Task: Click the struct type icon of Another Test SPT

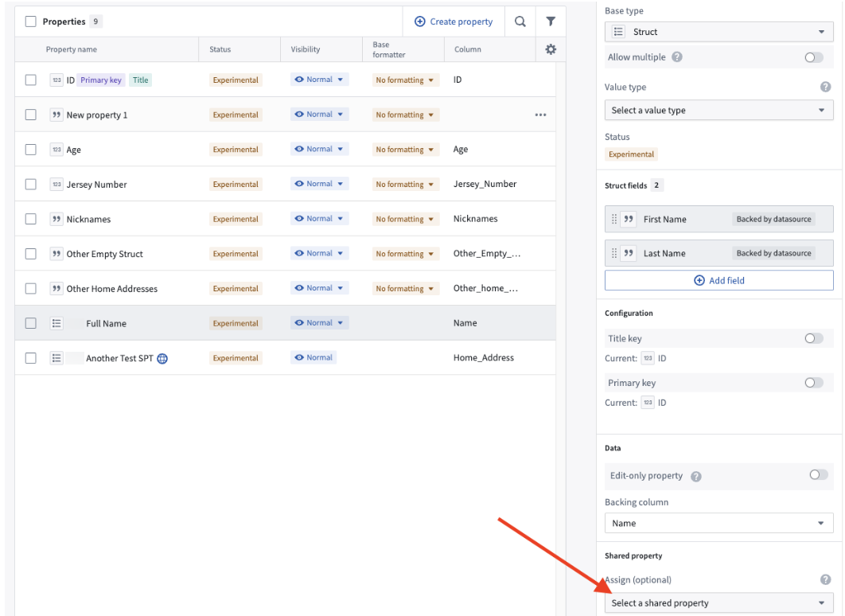Action: point(56,358)
